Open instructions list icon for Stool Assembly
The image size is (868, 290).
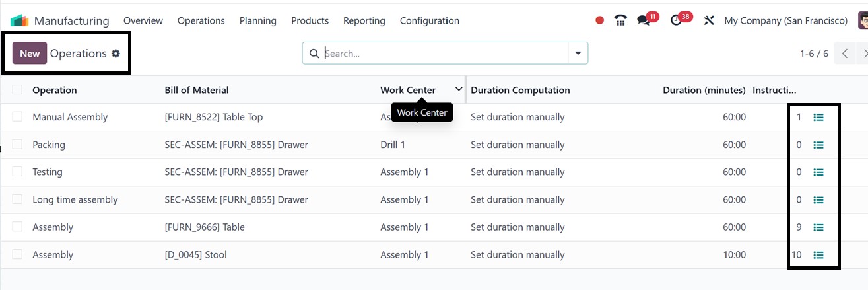pos(818,255)
